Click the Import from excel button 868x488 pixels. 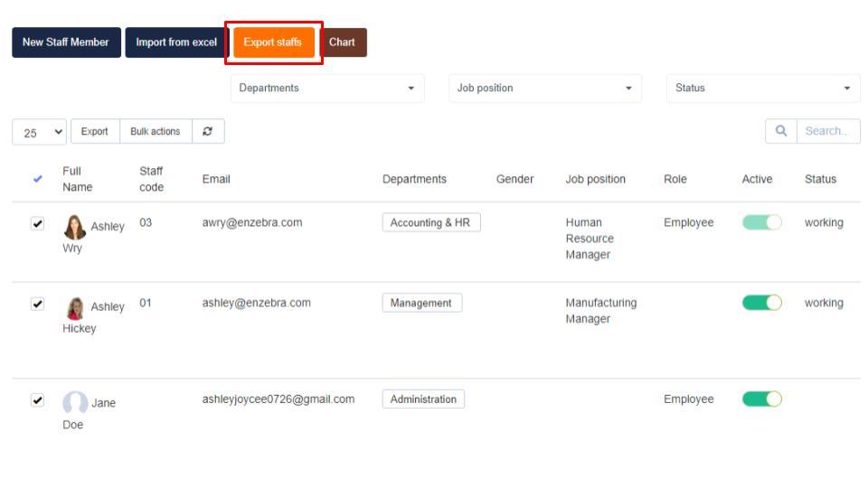coord(176,42)
